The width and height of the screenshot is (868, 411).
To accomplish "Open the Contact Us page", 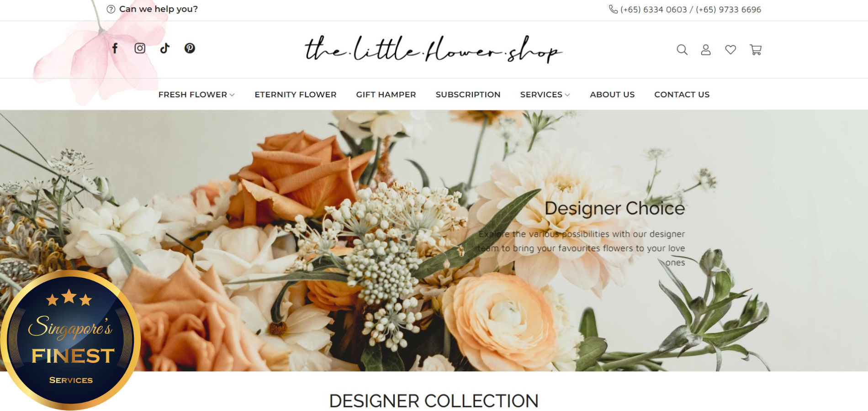I will (682, 95).
